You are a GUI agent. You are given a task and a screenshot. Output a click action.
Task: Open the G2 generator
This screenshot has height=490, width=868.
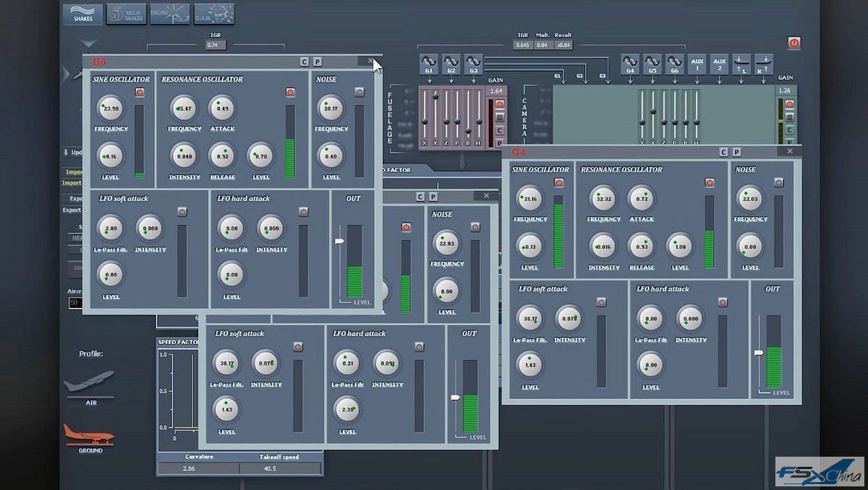coord(451,63)
